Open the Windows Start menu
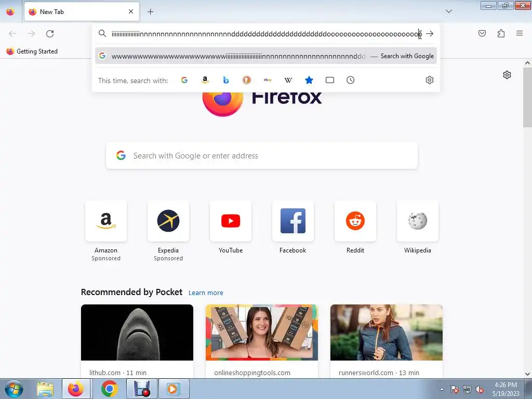This screenshot has width=532, height=399. click(14, 389)
